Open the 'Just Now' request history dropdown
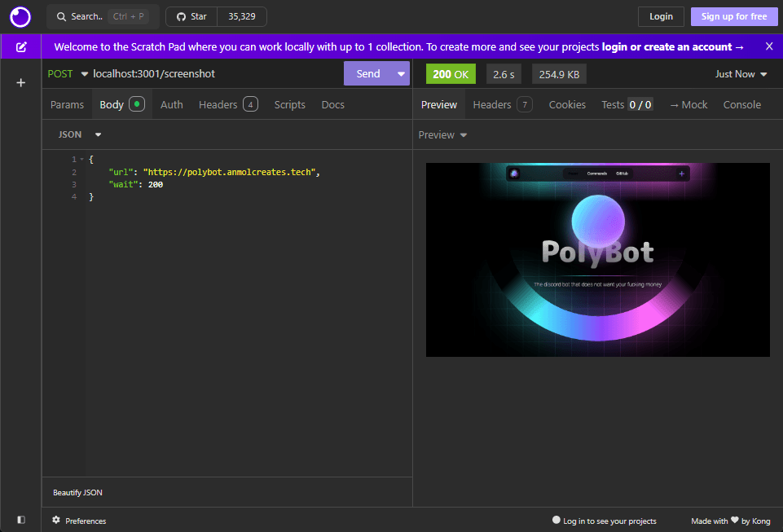783x532 pixels. 740,73
